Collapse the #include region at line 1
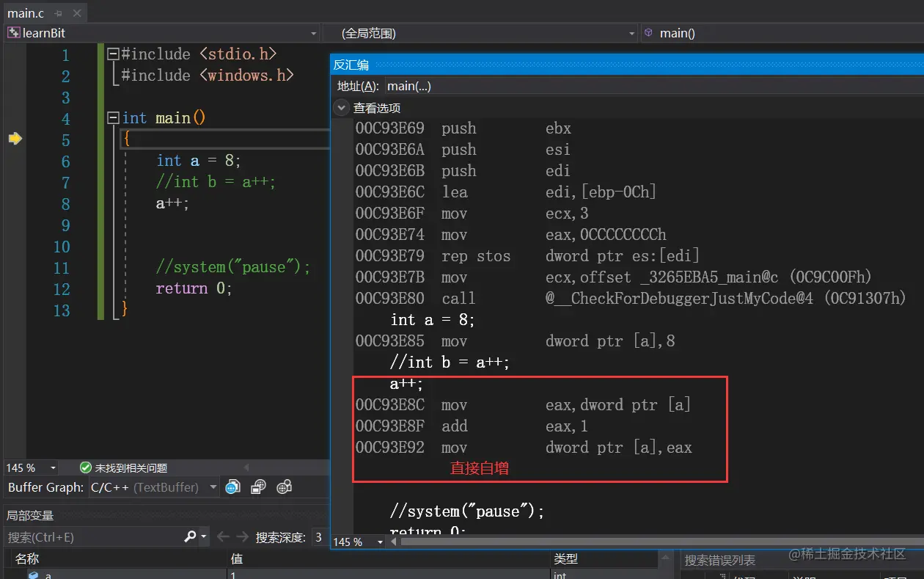Viewport: 924px width, 579px height. [x=112, y=54]
